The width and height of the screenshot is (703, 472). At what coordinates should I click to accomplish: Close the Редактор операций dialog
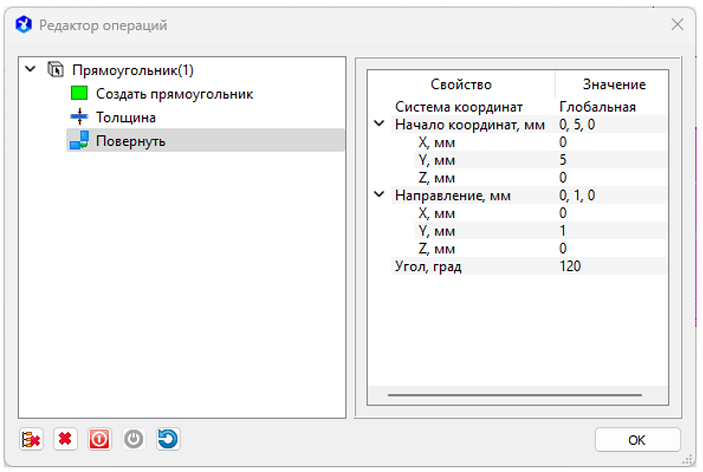(677, 24)
